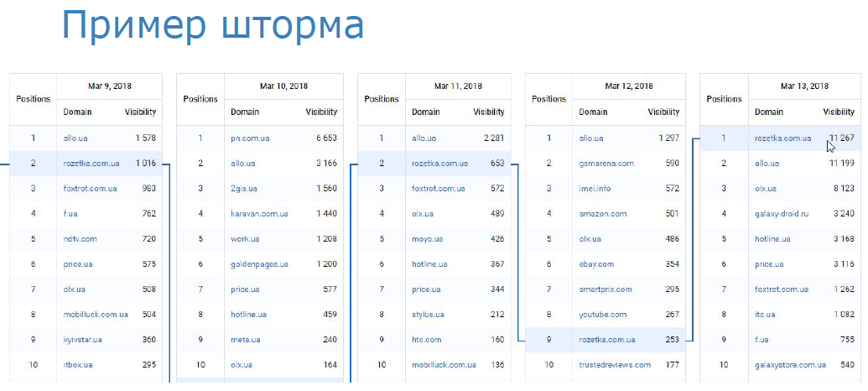Open kyivstar.ua link in Mar 9 table
The height and width of the screenshot is (391, 868).
(82, 340)
